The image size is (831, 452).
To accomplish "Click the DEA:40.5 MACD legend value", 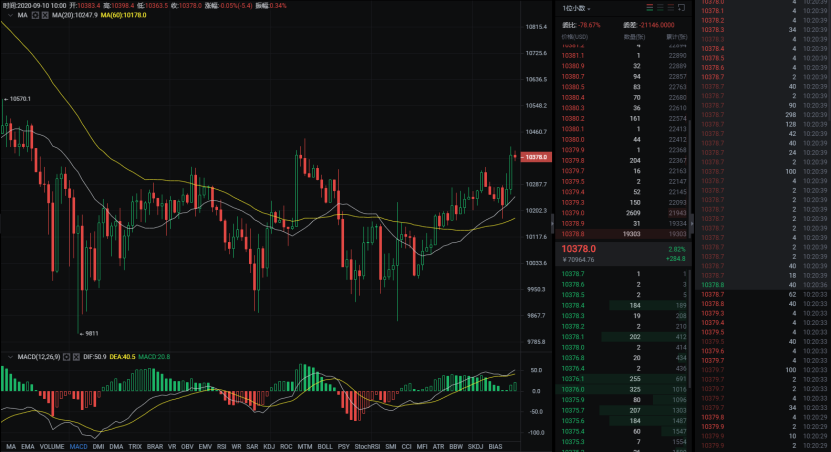I will click(x=122, y=357).
